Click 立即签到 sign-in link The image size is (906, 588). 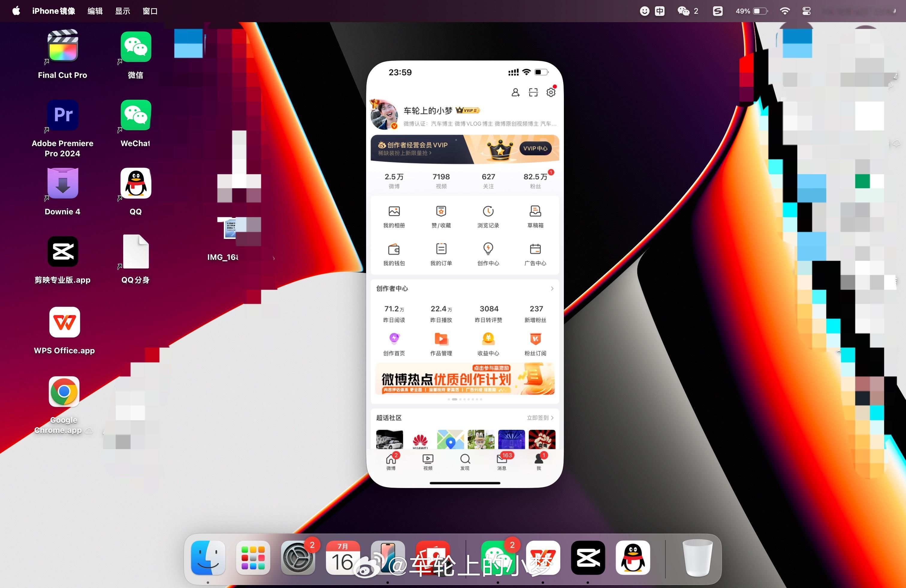tap(540, 418)
